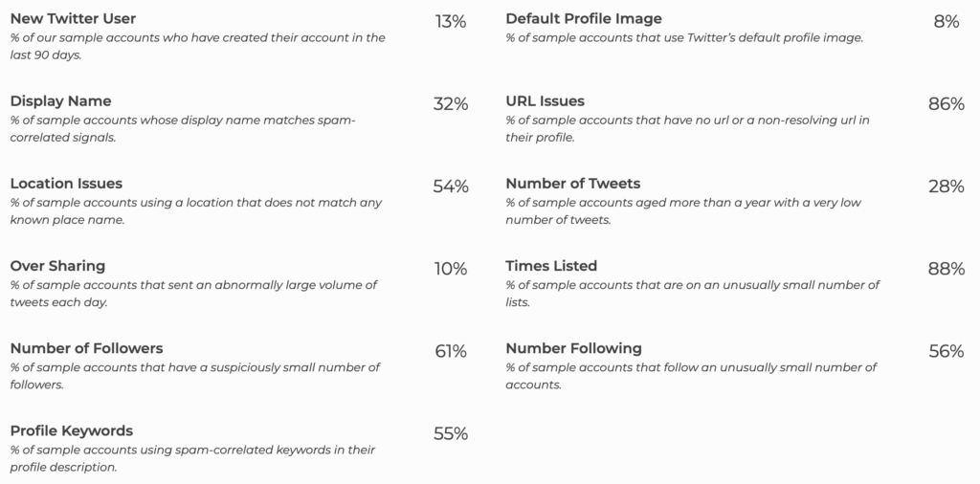
Task: Select the 88% Times Listed percentage
Action: pyautogui.click(x=946, y=269)
